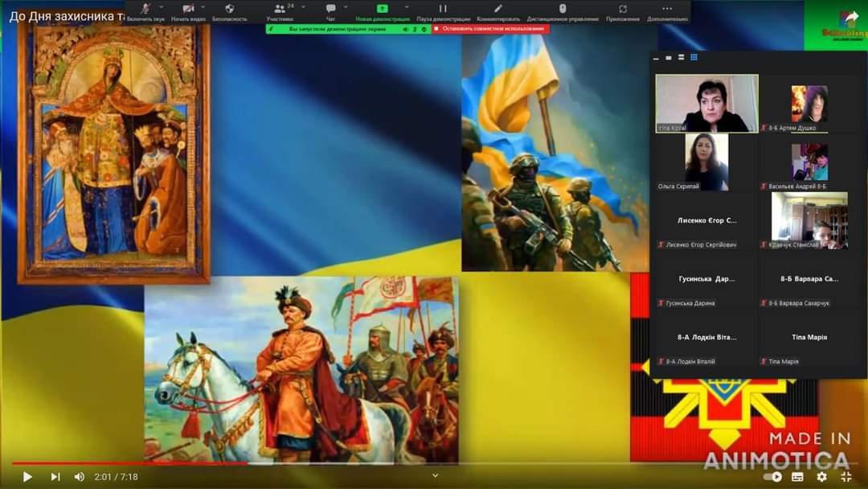Toggle YouTube autoplay switch
This screenshot has width=868, height=489.
773,476
